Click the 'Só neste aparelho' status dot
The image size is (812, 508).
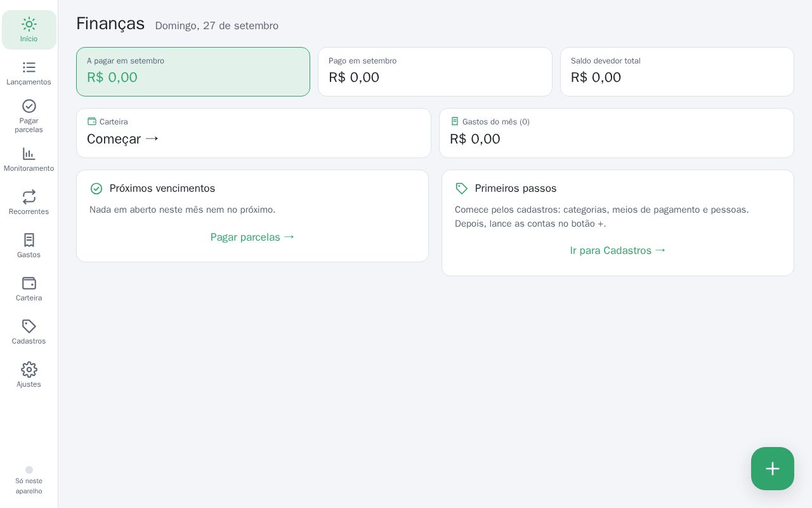pyautogui.click(x=29, y=470)
